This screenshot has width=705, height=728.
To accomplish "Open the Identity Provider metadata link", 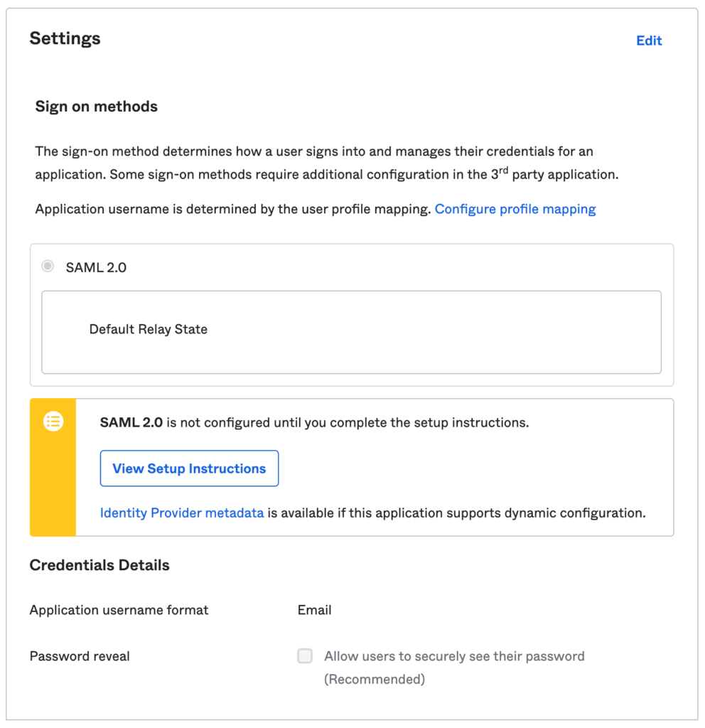I will pyautogui.click(x=182, y=513).
